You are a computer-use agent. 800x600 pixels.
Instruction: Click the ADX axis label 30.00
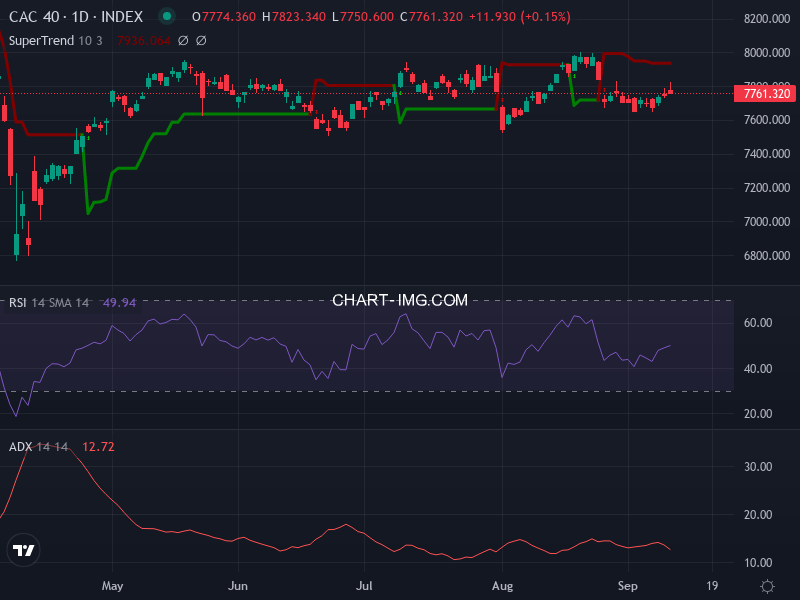coord(758,466)
